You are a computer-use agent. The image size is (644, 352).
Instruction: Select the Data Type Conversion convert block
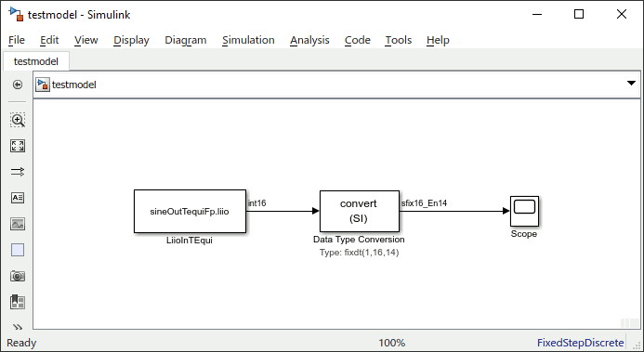point(360,211)
